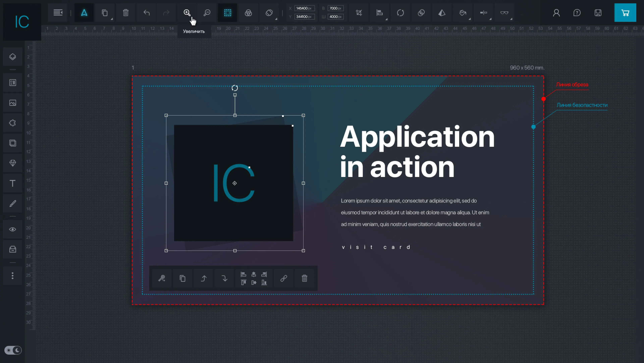Save the project with floppy disk icon
The width and height of the screenshot is (644, 363).
tap(598, 13)
